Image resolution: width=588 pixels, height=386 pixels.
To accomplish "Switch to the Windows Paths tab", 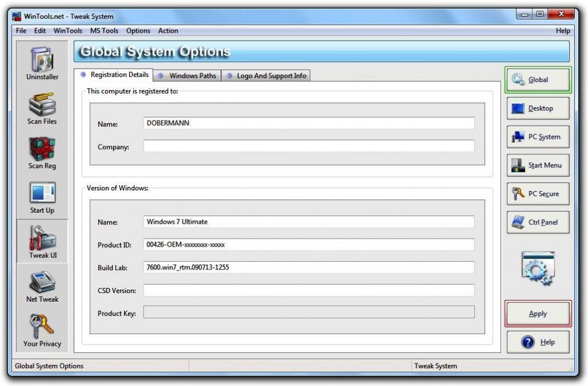I will (187, 76).
